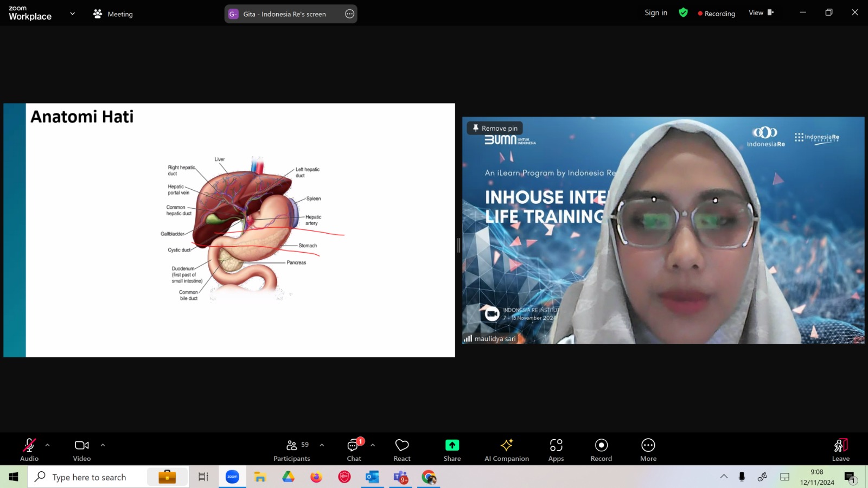Click Remove pin on maulidya sari's video
The image size is (868, 488).
click(x=495, y=128)
